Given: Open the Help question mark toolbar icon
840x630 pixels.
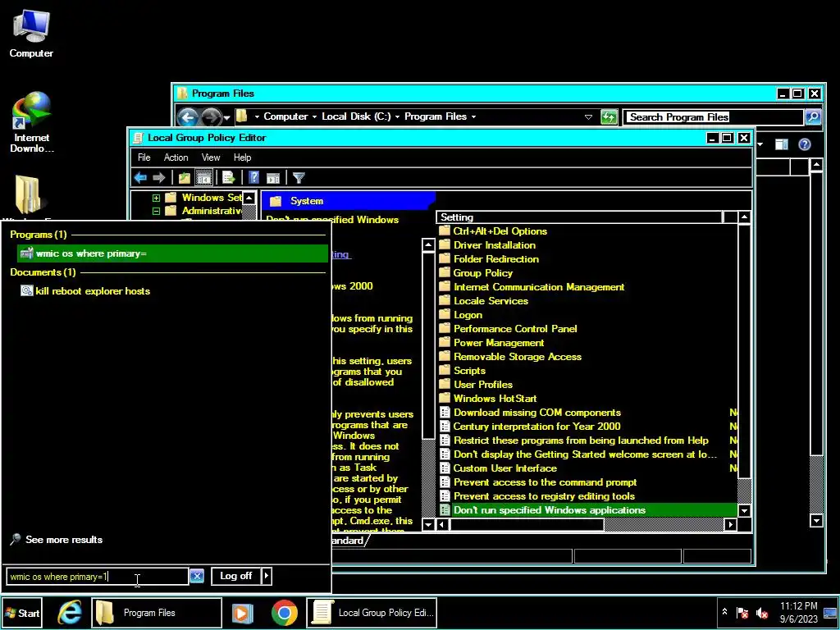Looking at the screenshot, I should point(254,177).
